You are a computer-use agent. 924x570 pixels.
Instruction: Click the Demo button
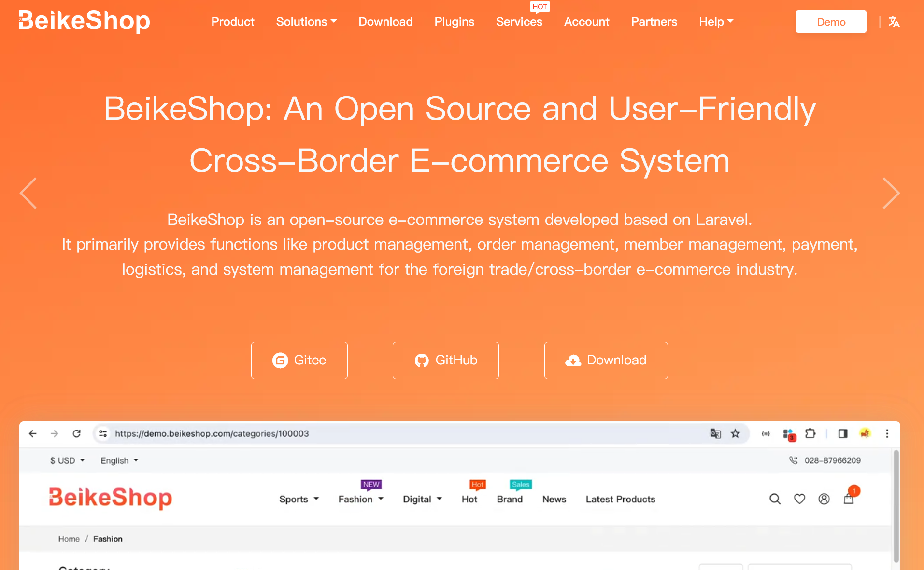click(831, 22)
